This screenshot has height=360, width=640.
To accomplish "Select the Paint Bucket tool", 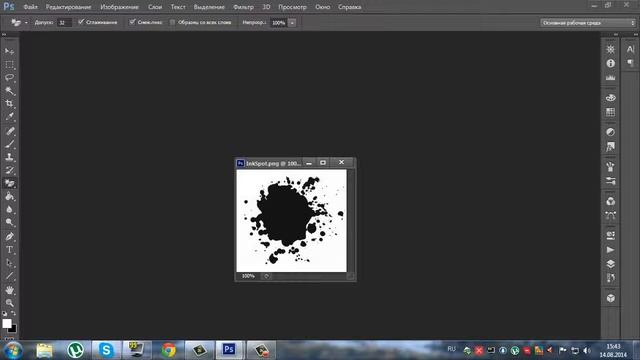I will click(9, 196).
